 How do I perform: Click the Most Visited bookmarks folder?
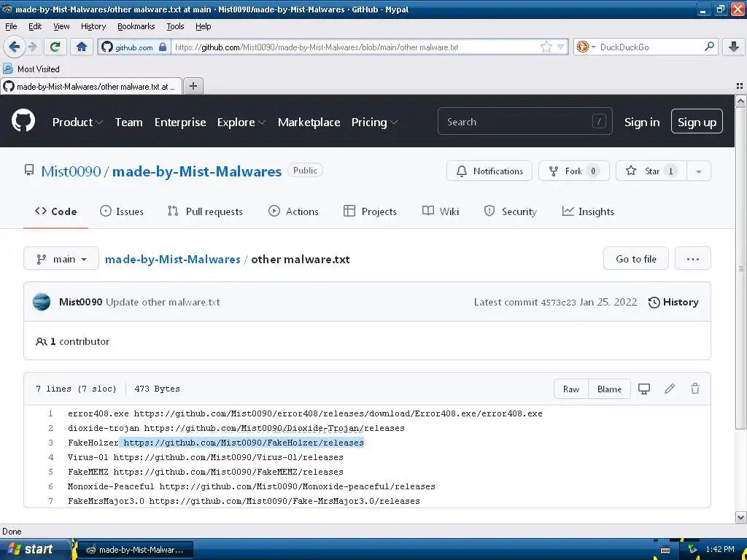(31, 69)
